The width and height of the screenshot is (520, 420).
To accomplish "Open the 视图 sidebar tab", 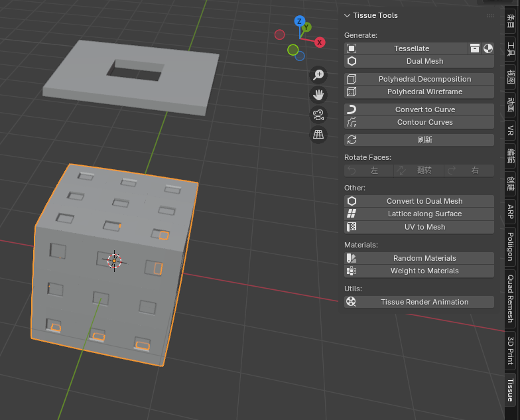I will [x=511, y=76].
